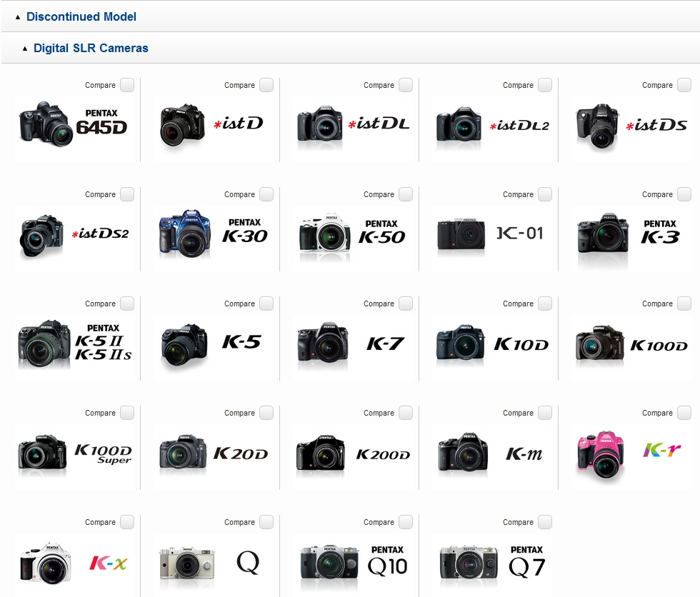Go to the *ist DS model logo
Viewport: 700px width, 597px height.
[656, 124]
